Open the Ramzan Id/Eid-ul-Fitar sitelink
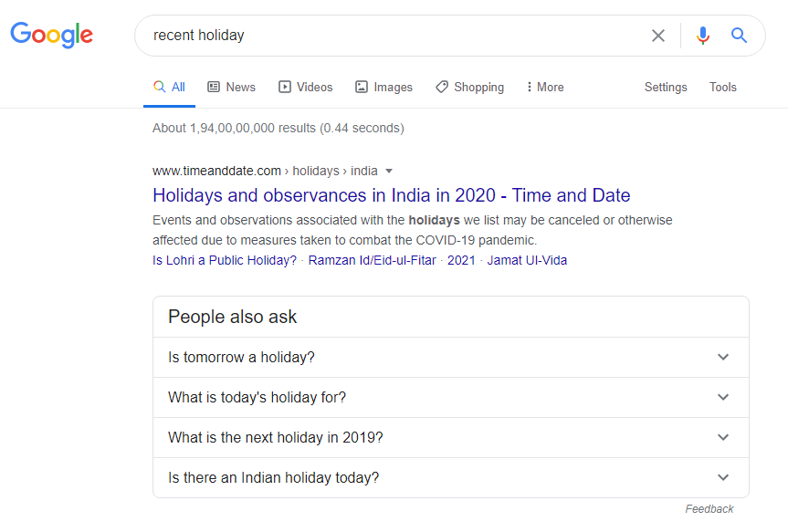 (x=372, y=260)
